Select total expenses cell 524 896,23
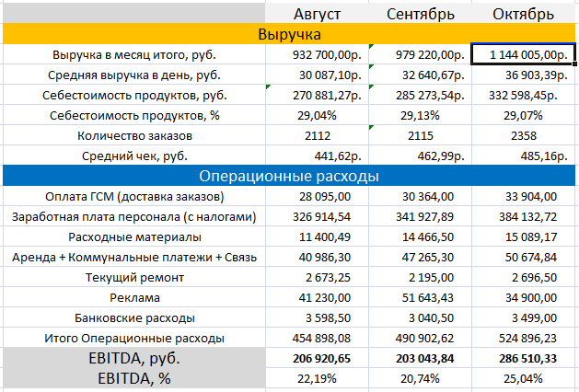Screen dimensions: 579x392 click(523, 338)
